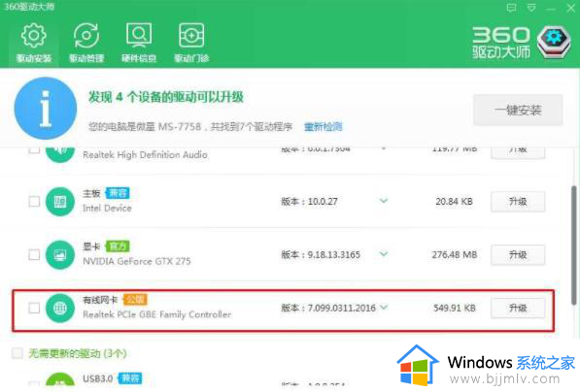
Task: Click the 官方 tag beside 显卡
Action: coord(118,246)
